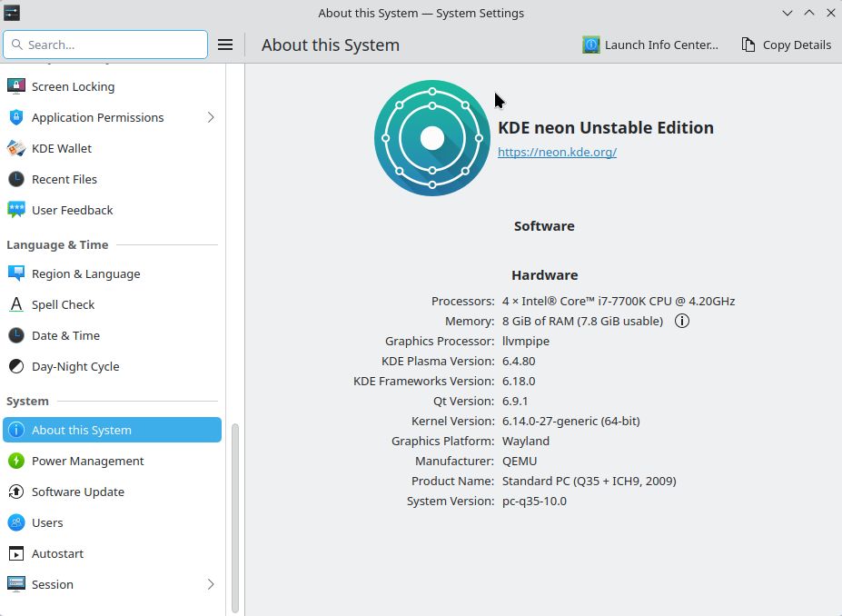The image size is (842, 616).
Task: Expand the Session submenu arrow
Action: pos(211,584)
